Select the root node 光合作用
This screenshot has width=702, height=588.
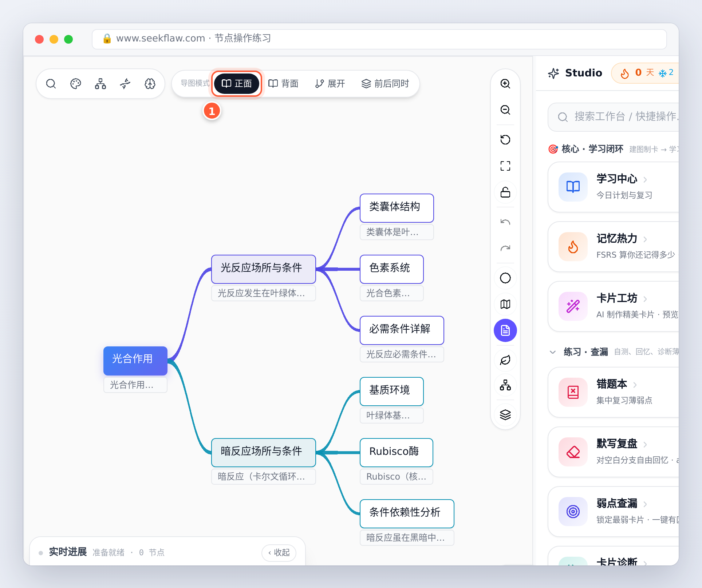tap(135, 361)
